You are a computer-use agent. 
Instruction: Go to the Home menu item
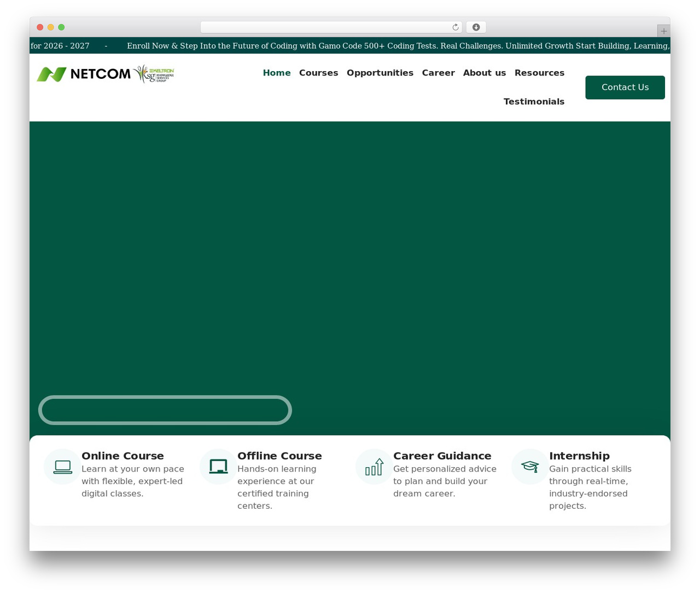277,73
